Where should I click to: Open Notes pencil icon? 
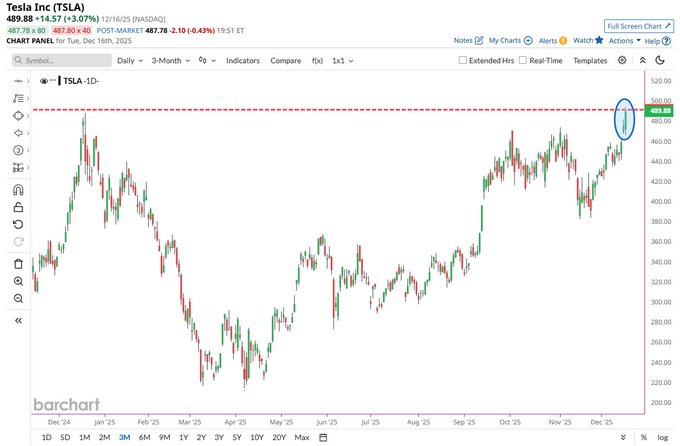[479, 40]
